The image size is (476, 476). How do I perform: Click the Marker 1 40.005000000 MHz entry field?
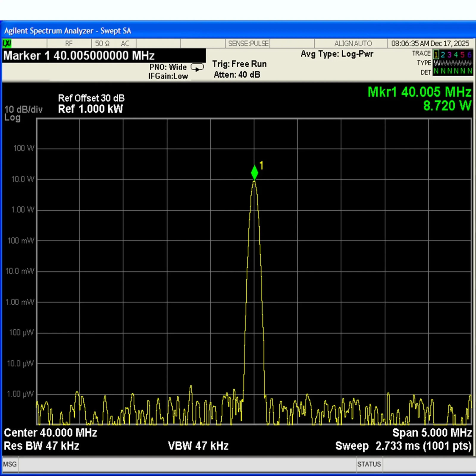pyautogui.click(x=104, y=56)
